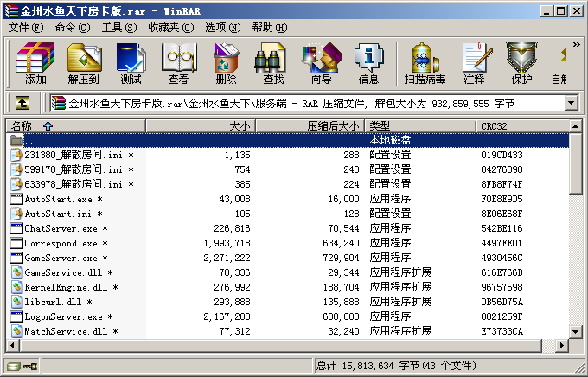Click the 添加 (Add) toolbar icon
This screenshot has height=377, width=588.
click(x=35, y=63)
